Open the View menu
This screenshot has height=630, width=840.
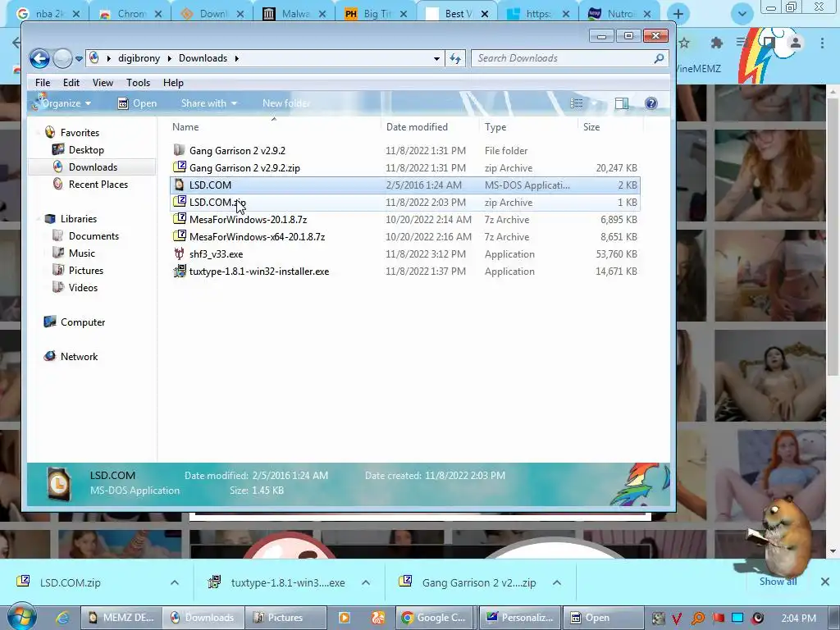click(103, 83)
